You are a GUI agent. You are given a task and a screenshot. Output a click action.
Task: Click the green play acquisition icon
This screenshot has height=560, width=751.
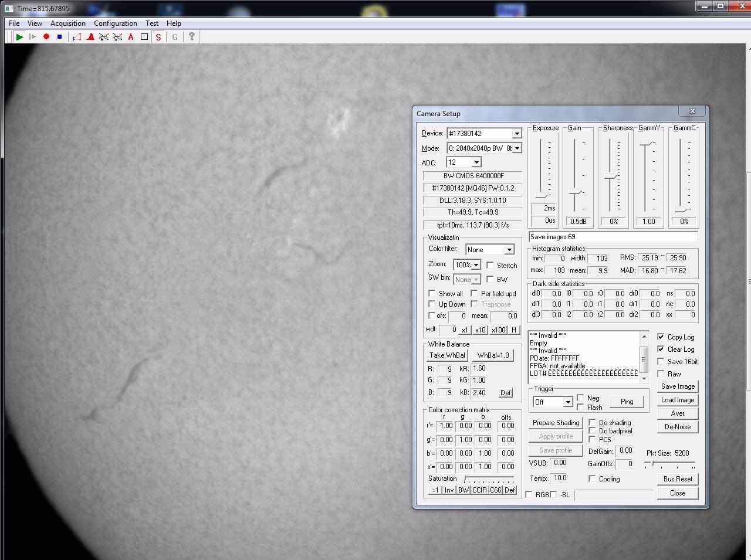pos(19,37)
